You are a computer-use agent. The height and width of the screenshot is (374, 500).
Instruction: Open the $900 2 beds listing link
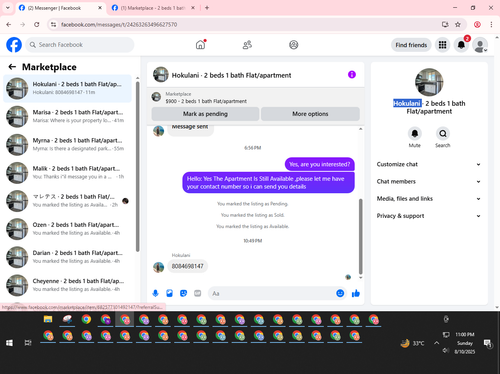206,101
